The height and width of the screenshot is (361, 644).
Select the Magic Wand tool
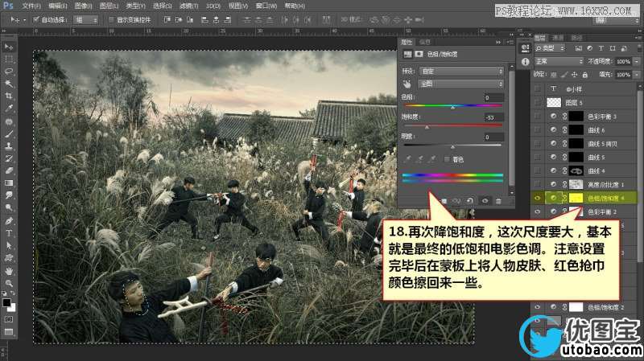click(9, 84)
